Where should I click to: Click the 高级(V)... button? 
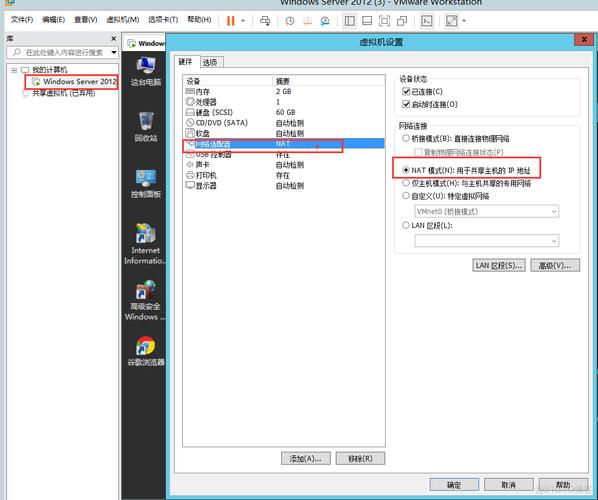(555, 265)
